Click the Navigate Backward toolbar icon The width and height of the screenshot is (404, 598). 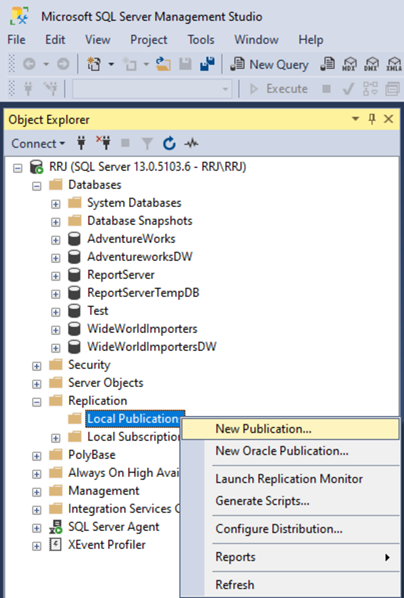click(29, 64)
